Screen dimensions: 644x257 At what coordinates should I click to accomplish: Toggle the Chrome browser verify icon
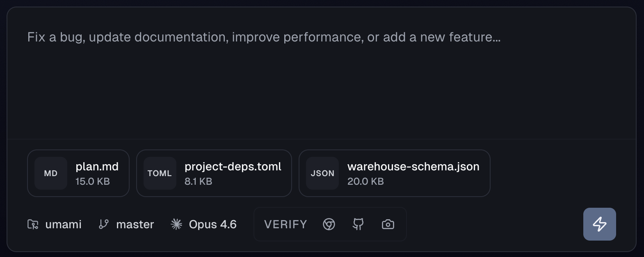(x=329, y=224)
